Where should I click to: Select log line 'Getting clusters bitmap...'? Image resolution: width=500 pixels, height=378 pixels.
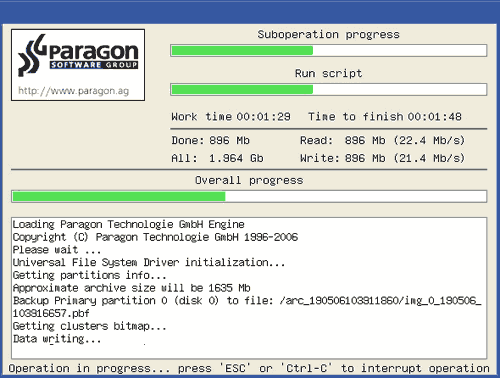tap(89, 326)
